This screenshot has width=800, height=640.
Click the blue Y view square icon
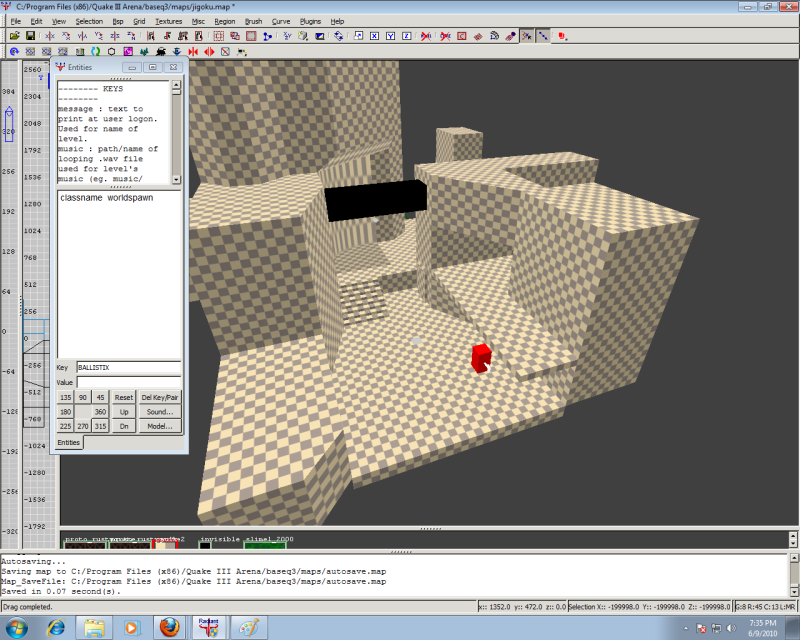(x=390, y=36)
